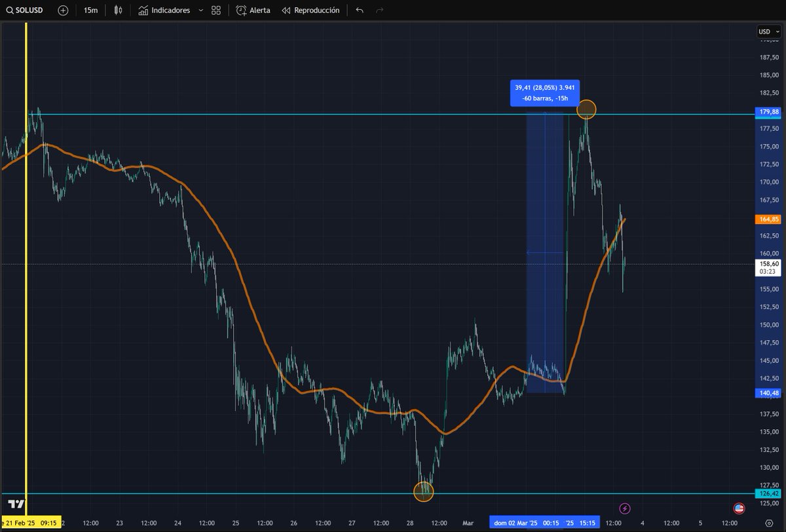Open the indicator templates grid icon

(216, 10)
